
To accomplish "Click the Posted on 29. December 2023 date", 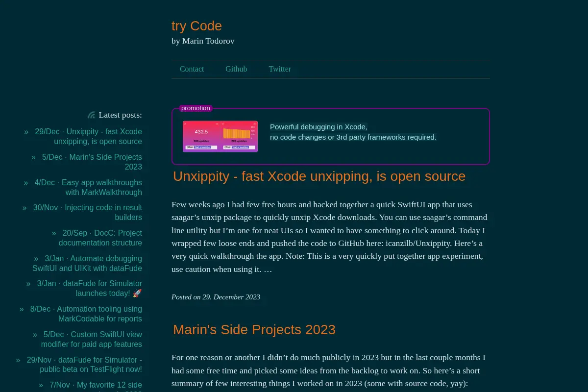I will [x=216, y=297].
